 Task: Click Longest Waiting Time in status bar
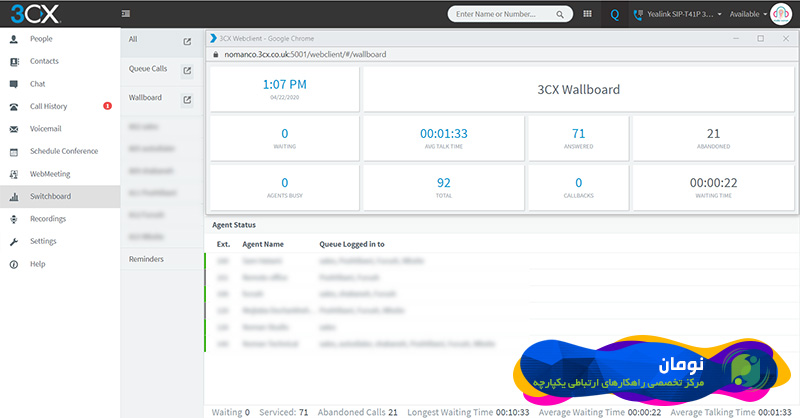(468, 412)
